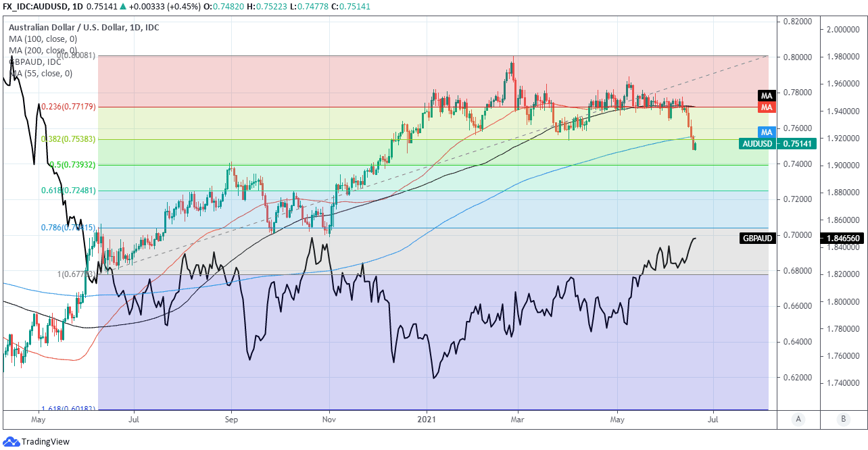This screenshot has height=450, width=868.
Task: Click the 0.80000 price axis label
Action: pos(796,57)
